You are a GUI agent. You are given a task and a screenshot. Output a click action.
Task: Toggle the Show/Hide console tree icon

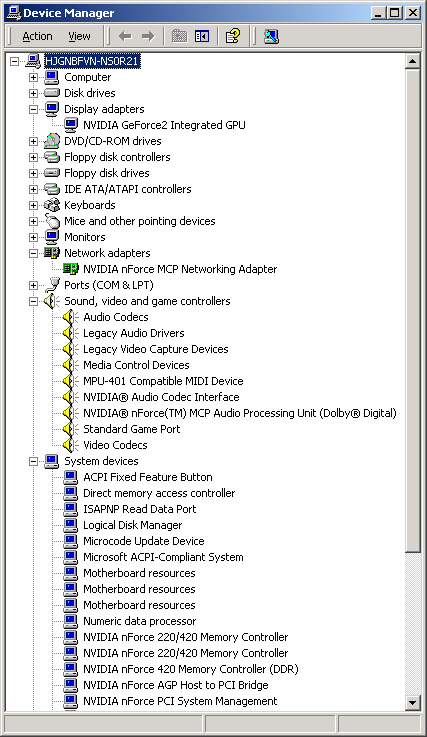tap(202, 36)
